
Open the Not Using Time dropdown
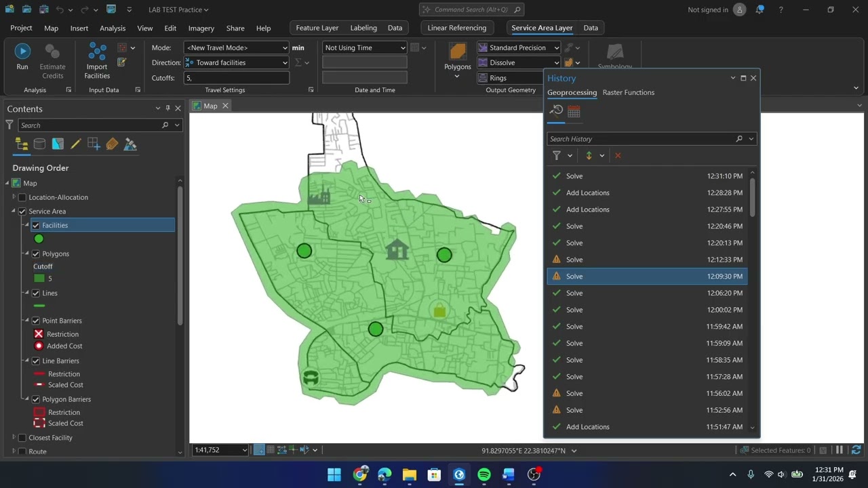[365, 47]
